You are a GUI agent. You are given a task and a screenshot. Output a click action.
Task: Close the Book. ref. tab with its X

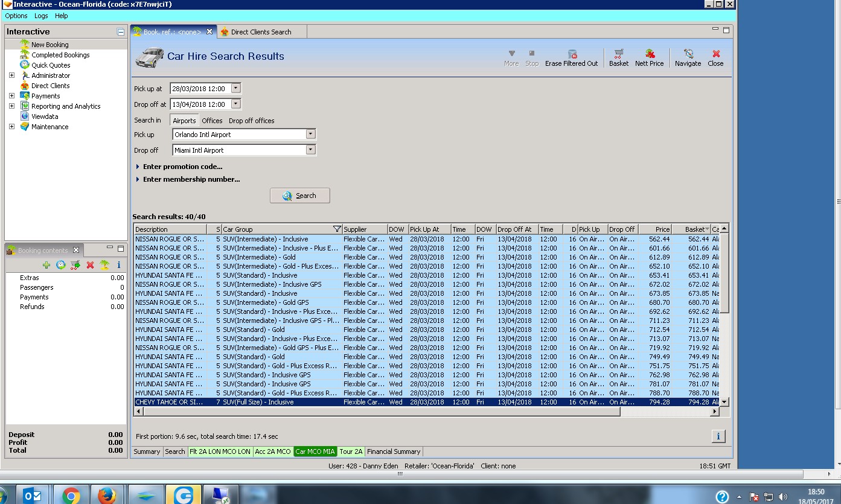pyautogui.click(x=209, y=32)
